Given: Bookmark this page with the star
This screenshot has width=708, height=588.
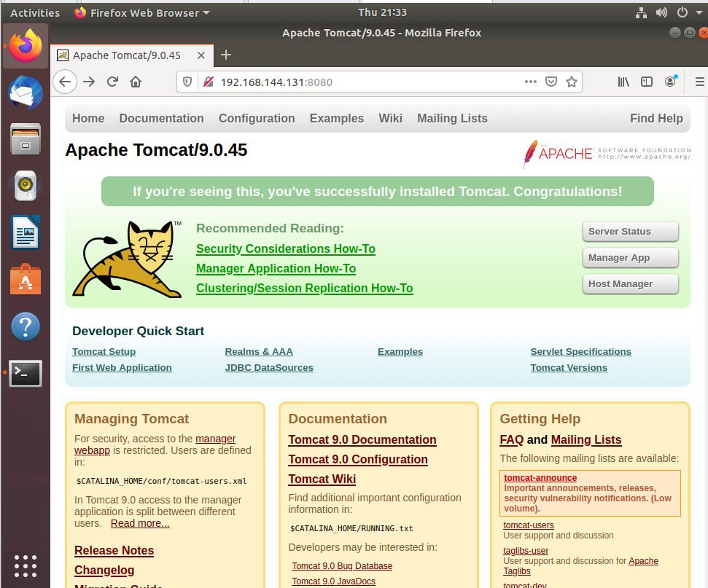Looking at the screenshot, I should [x=572, y=82].
